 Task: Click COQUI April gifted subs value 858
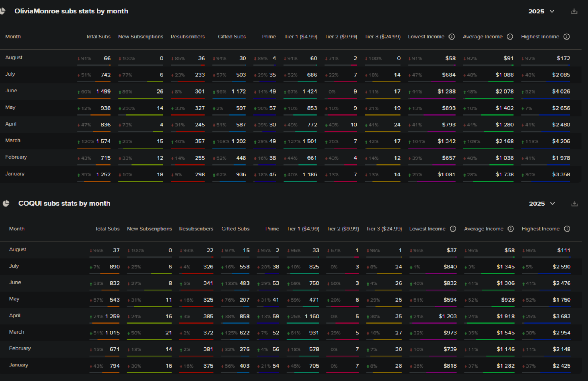244,316
